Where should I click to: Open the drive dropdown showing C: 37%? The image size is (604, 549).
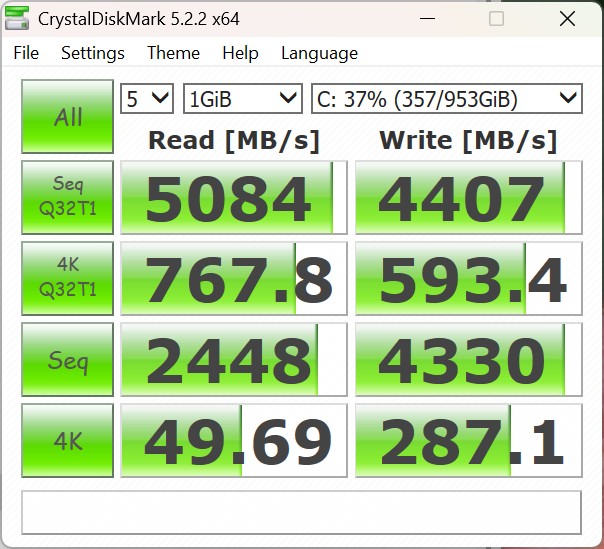tap(446, 99)
